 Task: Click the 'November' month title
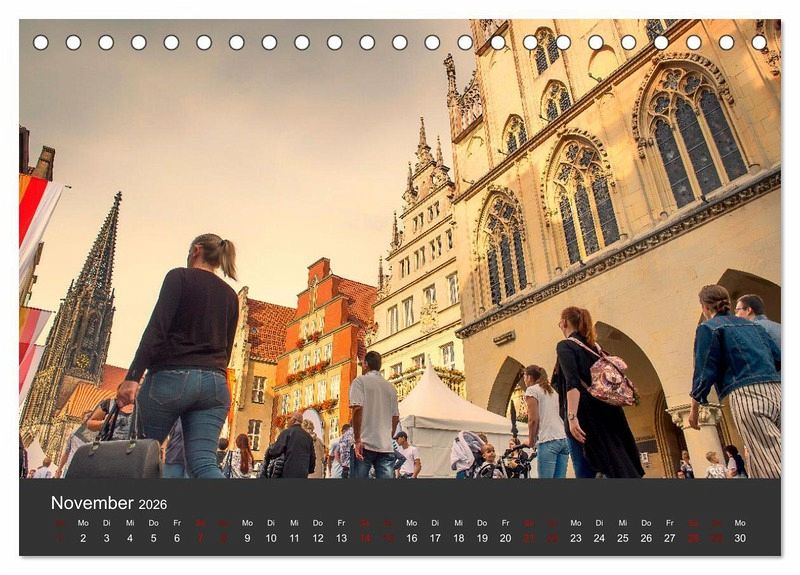pyautogui.click(x=92, y=503)
